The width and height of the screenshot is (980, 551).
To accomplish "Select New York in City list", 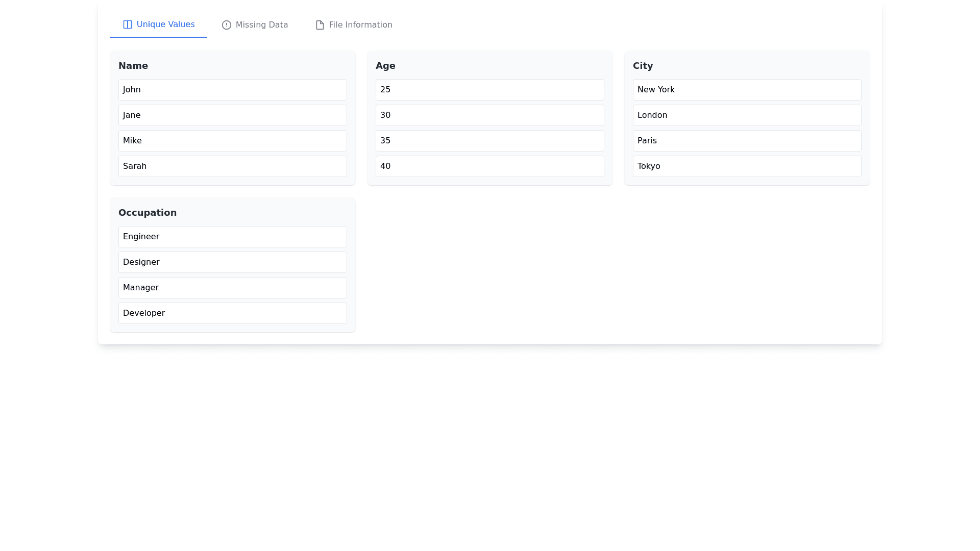I will pyautogui.click(x=747, y=90).
